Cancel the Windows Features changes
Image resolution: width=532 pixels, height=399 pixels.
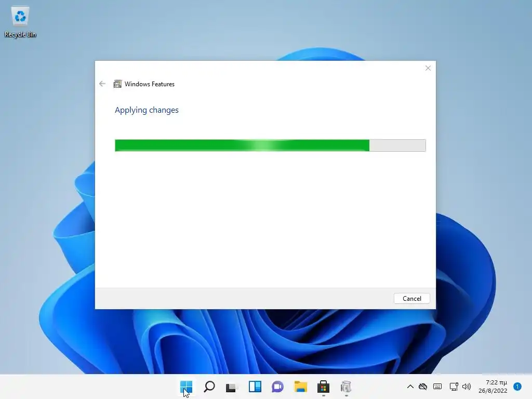point(412,299)
